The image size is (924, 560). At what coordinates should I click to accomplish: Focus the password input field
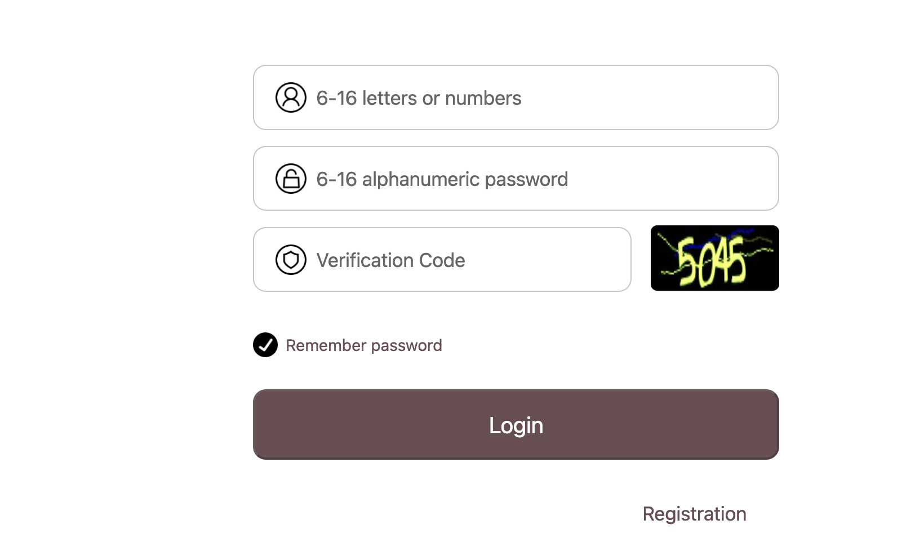tap(620, 179)
